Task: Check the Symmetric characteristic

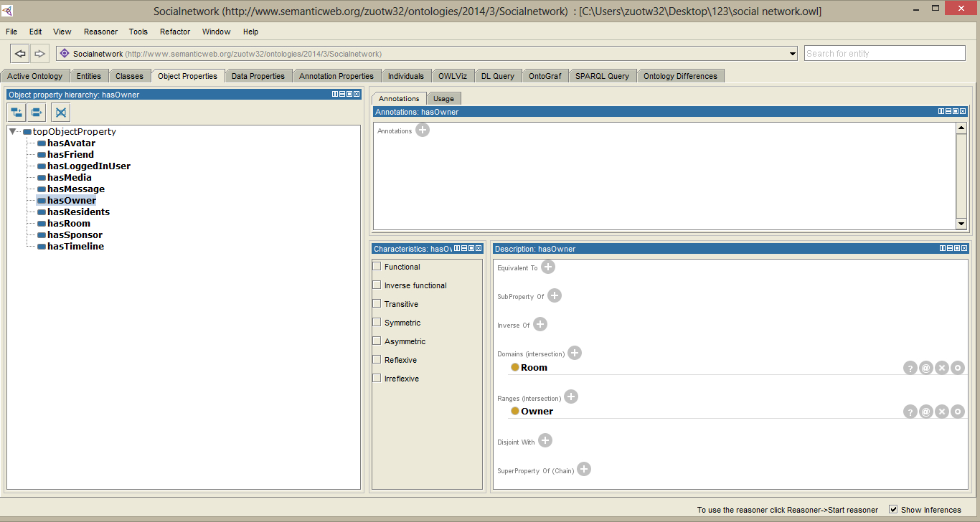Action: (377, 322)
